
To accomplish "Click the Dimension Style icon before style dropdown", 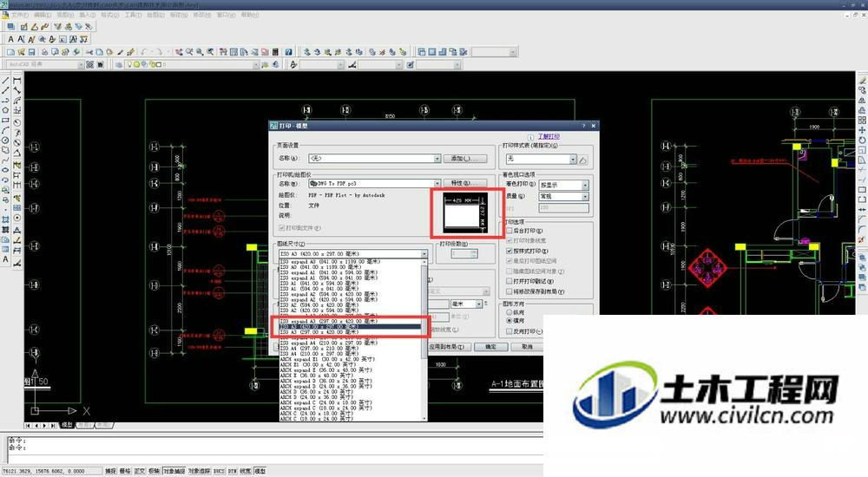I will tap(352, 65).
